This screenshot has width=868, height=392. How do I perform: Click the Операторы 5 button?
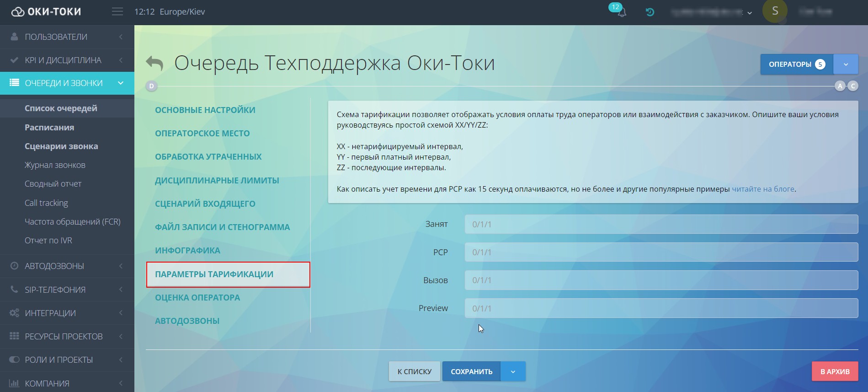pos(797,64)
